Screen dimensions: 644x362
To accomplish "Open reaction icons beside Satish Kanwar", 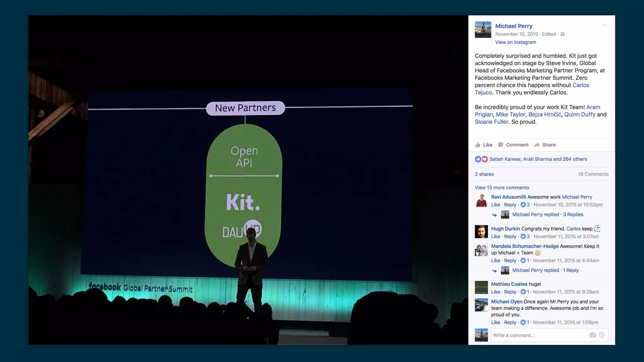I will tap(481, 159).
